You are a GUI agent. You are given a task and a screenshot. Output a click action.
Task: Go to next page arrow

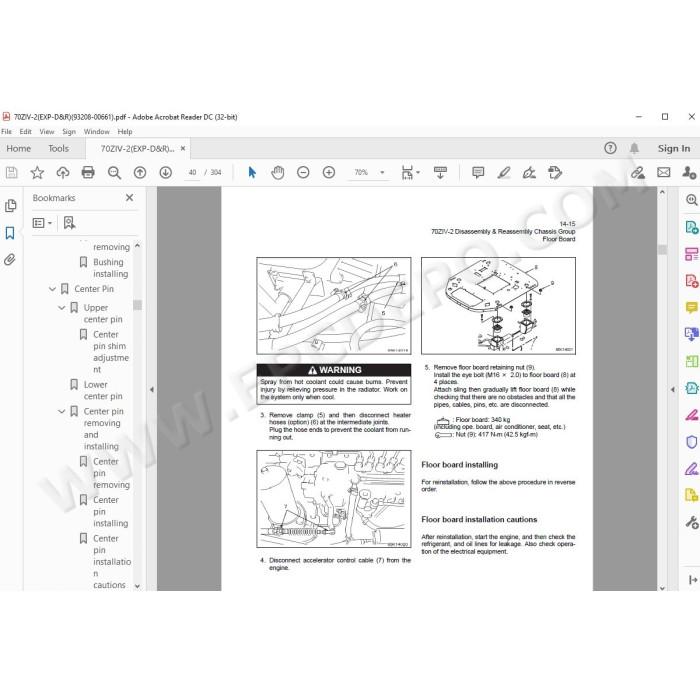point(166,172)
